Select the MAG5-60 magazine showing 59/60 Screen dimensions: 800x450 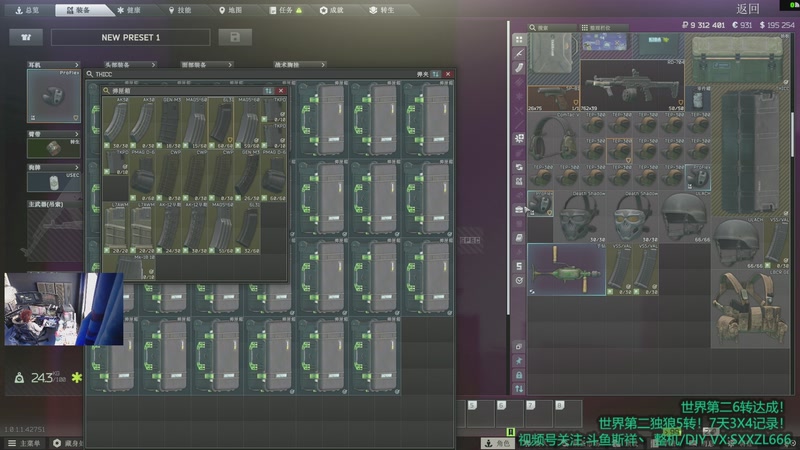click(247, 122)
